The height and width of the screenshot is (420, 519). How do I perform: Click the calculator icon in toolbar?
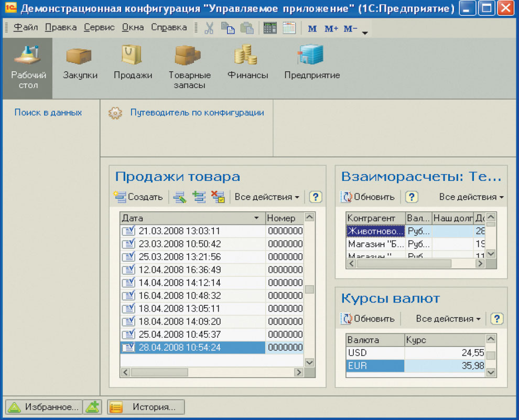coord(270,28)
